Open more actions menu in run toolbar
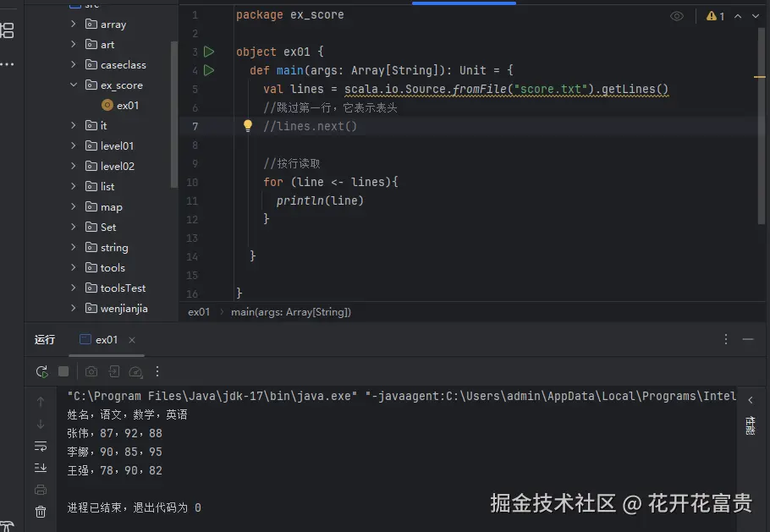Image resolution: width=770 pixels, height=532 pixels. point(157,371)
